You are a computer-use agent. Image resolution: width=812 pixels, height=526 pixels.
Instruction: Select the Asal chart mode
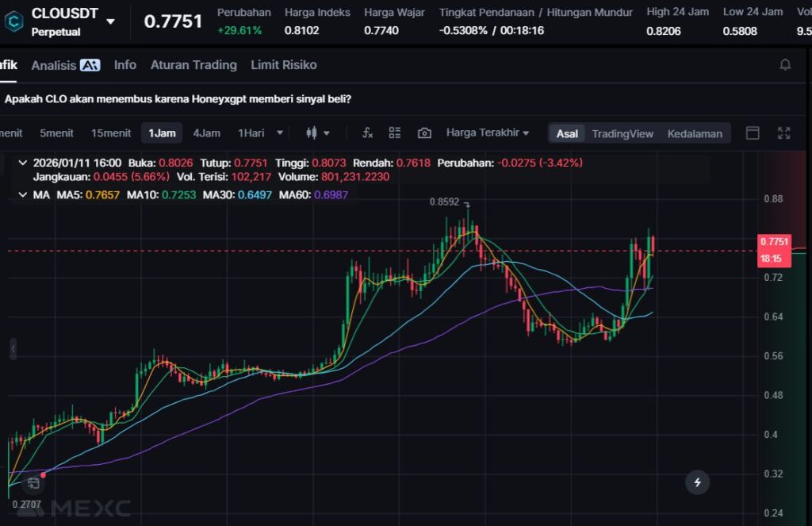(567, 133)
